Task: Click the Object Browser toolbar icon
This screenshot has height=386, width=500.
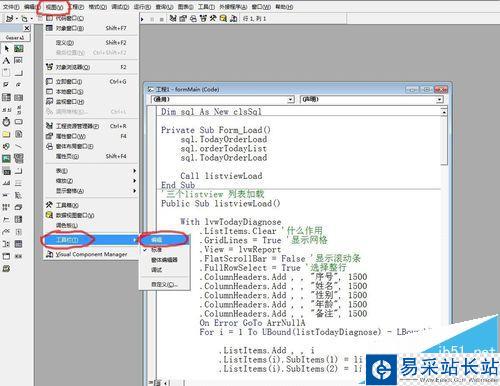Action: click(203, 19)
